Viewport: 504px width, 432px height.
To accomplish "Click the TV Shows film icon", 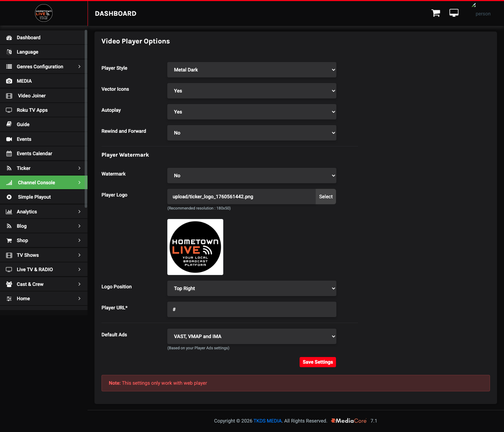I will pos(9,255).
